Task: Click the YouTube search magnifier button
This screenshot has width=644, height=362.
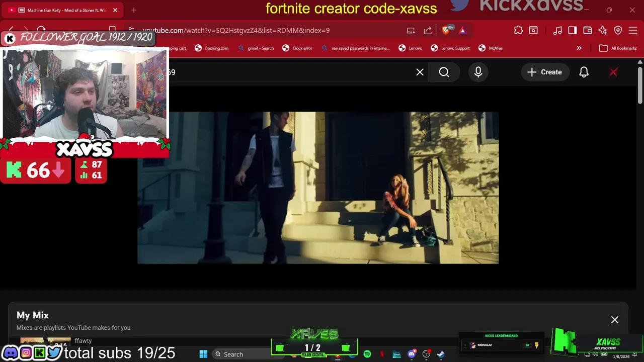Action: click(x=444, y=72)
